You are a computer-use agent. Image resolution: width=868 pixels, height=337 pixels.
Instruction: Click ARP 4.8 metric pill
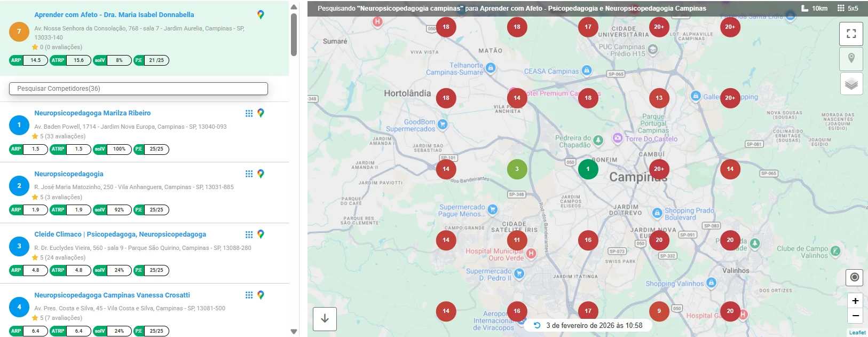tap(29, 270)
